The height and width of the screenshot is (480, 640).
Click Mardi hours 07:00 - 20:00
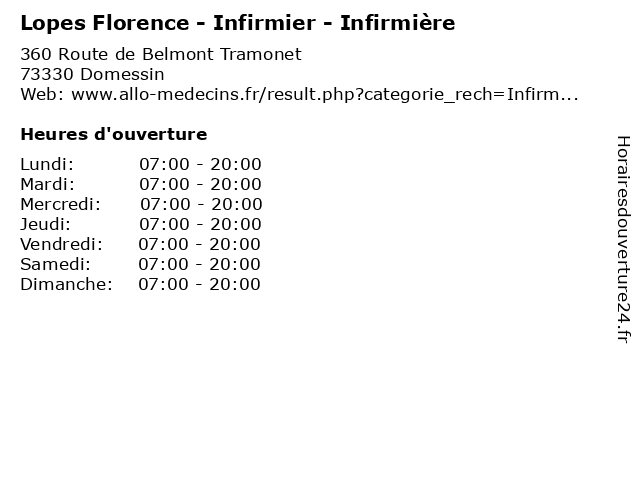coord(200,184)
